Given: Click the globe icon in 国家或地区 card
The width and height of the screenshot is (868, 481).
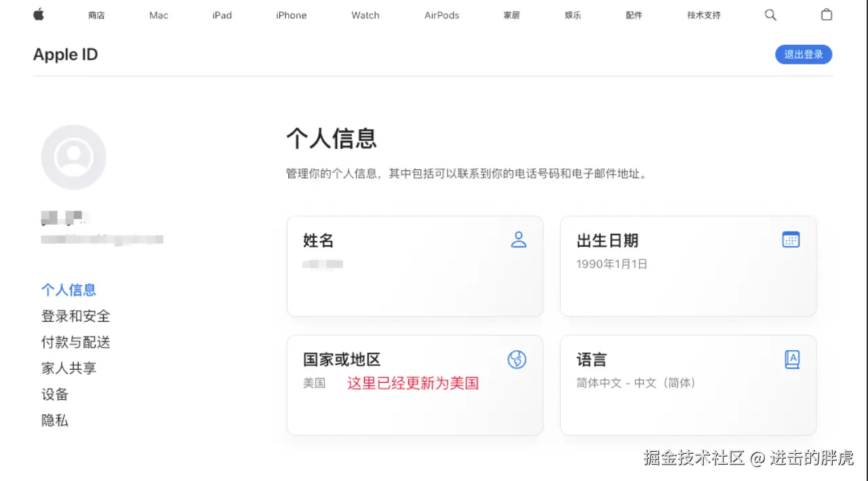Looking at the screenshot, I should click(x=517, y=359).
